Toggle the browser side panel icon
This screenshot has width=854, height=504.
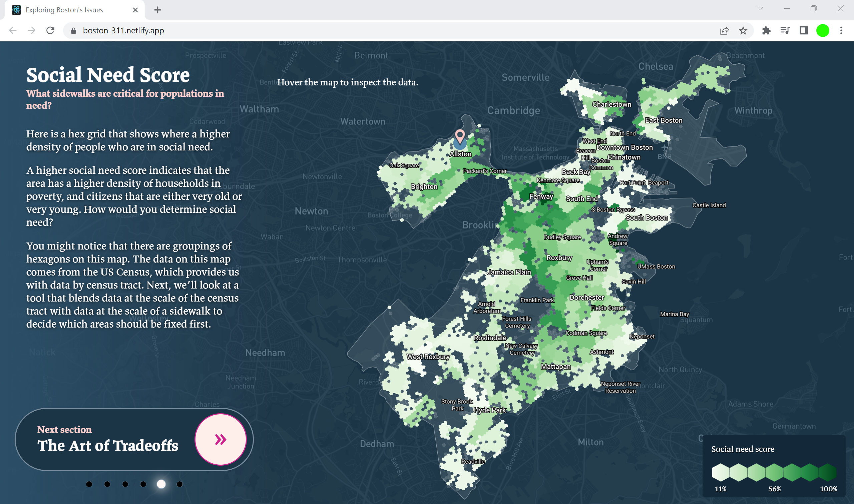[803, 31]
